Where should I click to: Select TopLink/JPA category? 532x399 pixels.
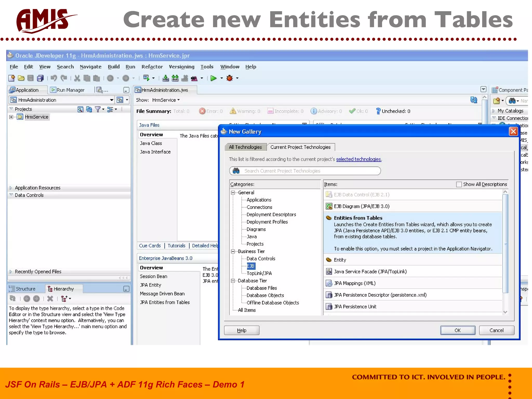[259, 273]
